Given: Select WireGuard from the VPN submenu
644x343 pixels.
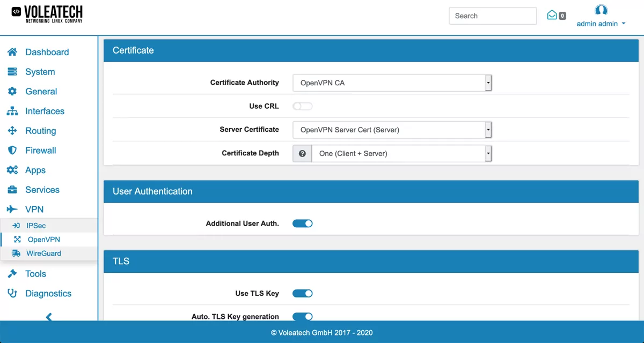Looking at the screenshot, I should 43,253.
